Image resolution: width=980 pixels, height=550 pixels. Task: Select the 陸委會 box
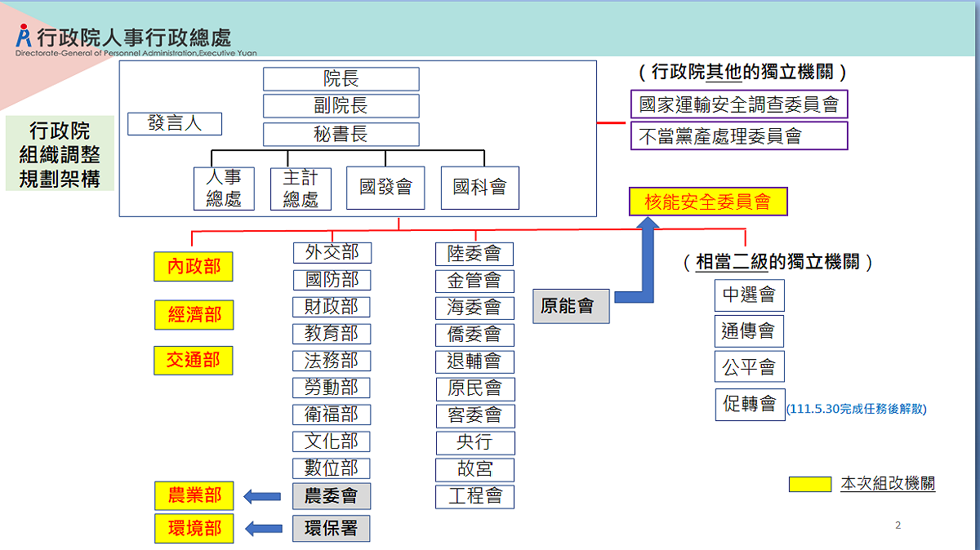[x=474, y=254]
